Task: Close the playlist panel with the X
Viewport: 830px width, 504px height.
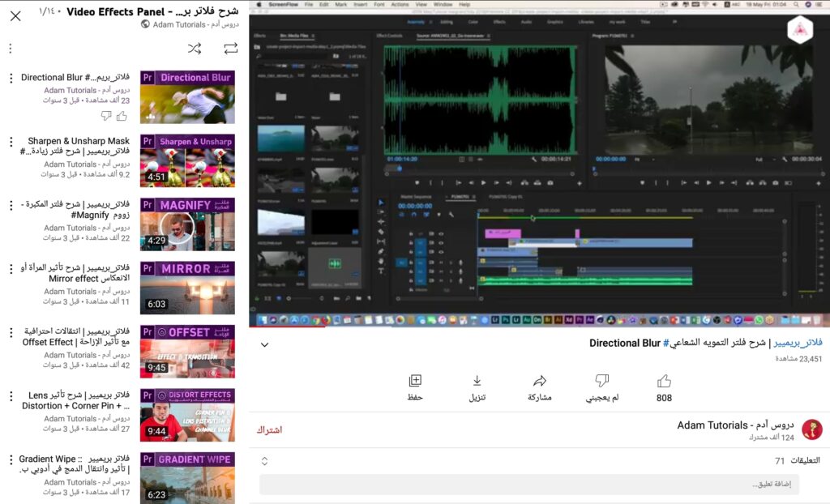Action: tap(14, 15)
